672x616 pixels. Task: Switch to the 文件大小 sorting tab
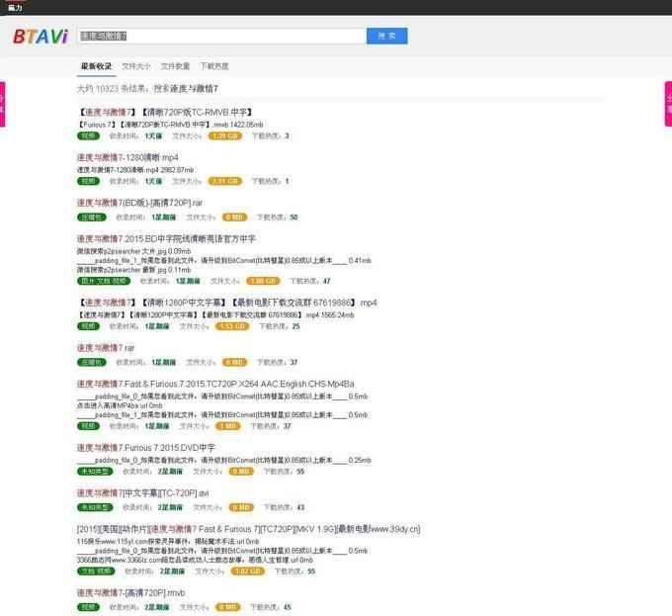[136, 66]
